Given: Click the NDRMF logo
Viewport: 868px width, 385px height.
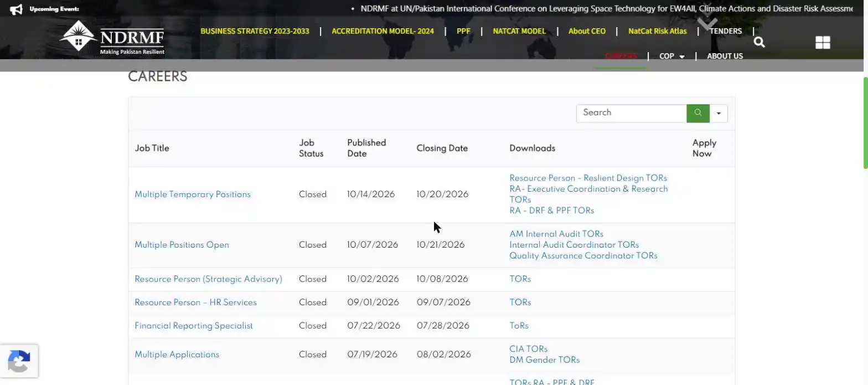Looking at the screenshot, I should (x=112, y=38).
